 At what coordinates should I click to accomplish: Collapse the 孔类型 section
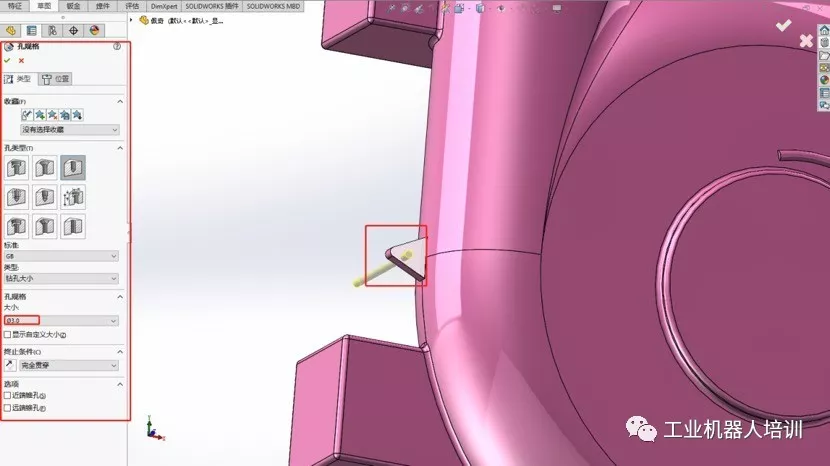pyautogui.click(x=120, y=148)
